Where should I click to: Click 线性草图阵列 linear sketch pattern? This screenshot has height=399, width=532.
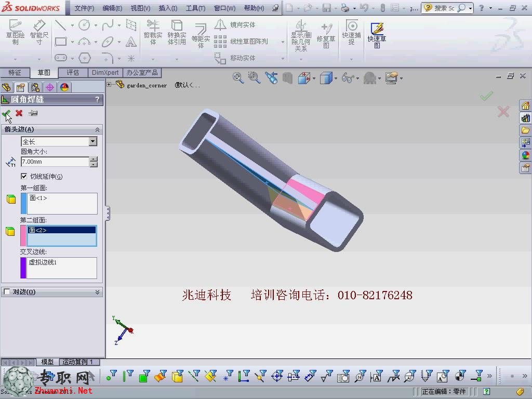[241, 42]
